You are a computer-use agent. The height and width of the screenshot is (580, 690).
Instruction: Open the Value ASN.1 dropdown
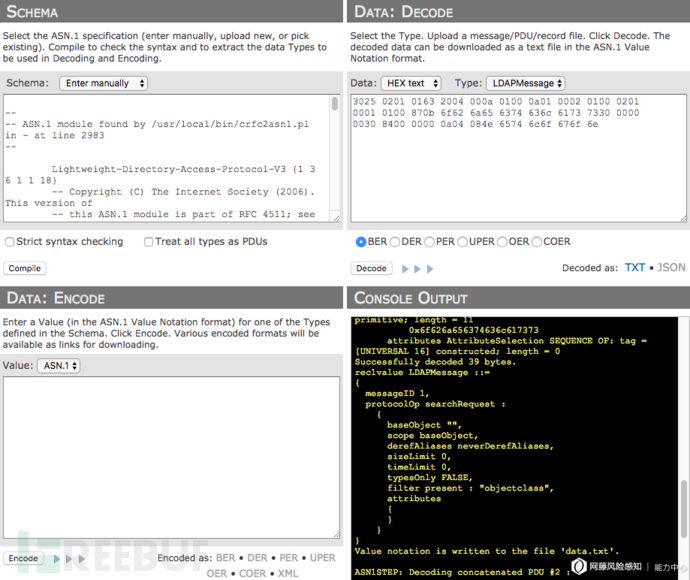click(59, 366)
